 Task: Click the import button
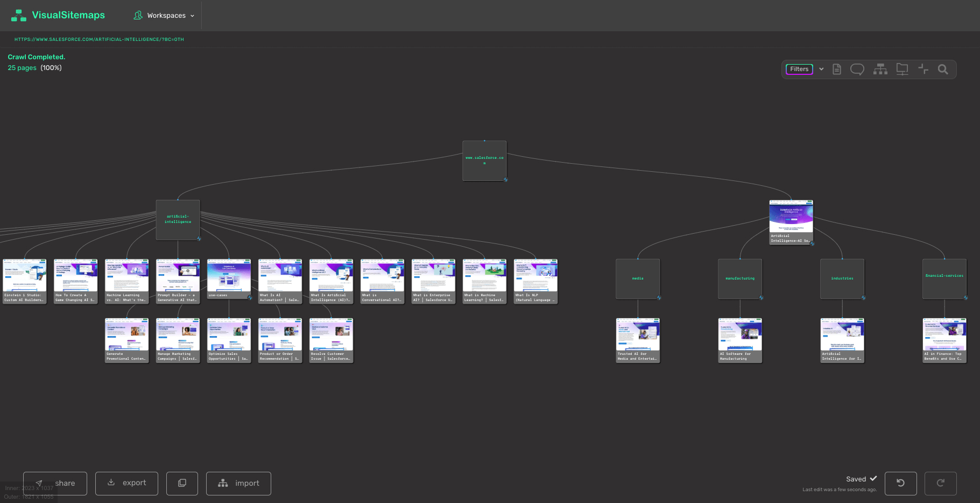(238, 483)
